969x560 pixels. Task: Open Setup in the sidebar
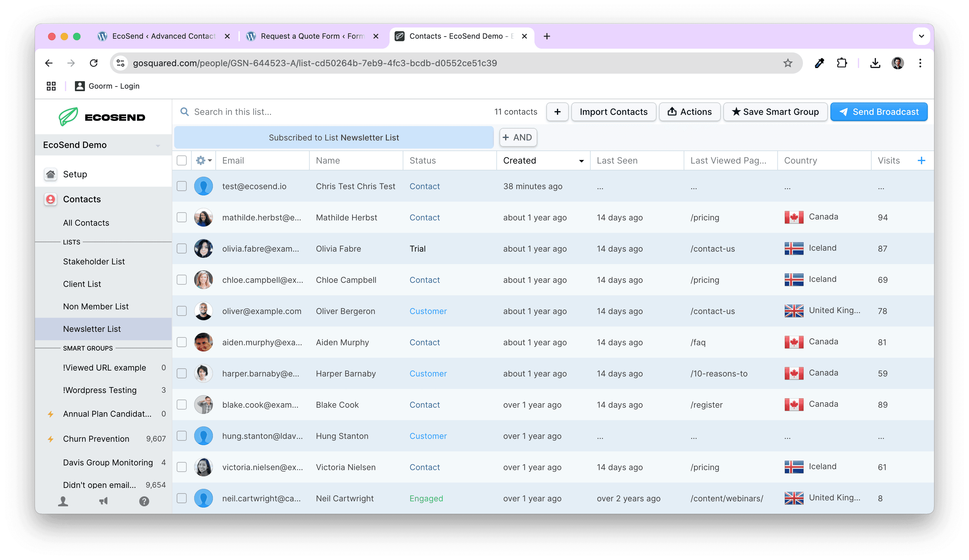[75, 174]
